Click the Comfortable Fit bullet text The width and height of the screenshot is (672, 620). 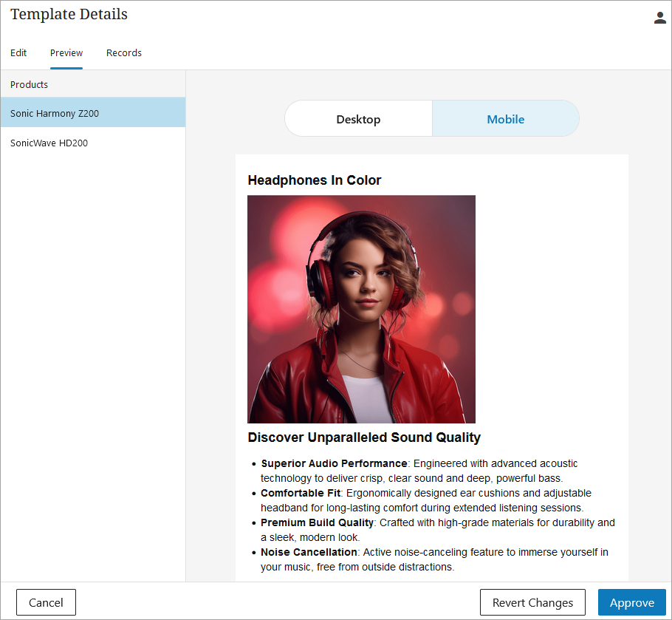(x=301, y=493)
